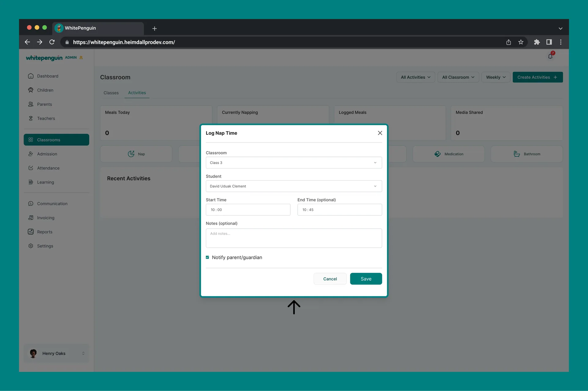
Task: Click the Classrooms grid icon
Action: point(31,140)
